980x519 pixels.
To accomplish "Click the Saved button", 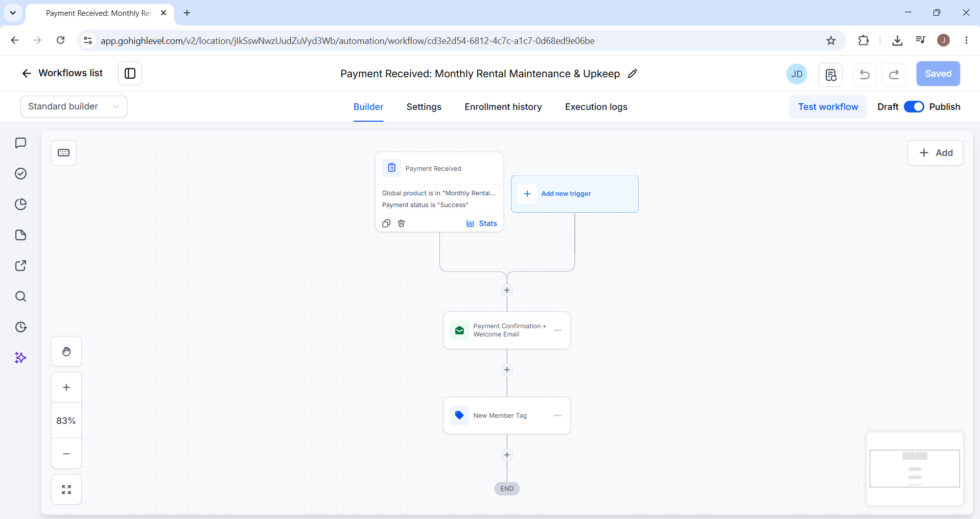I will click(938, 74).
